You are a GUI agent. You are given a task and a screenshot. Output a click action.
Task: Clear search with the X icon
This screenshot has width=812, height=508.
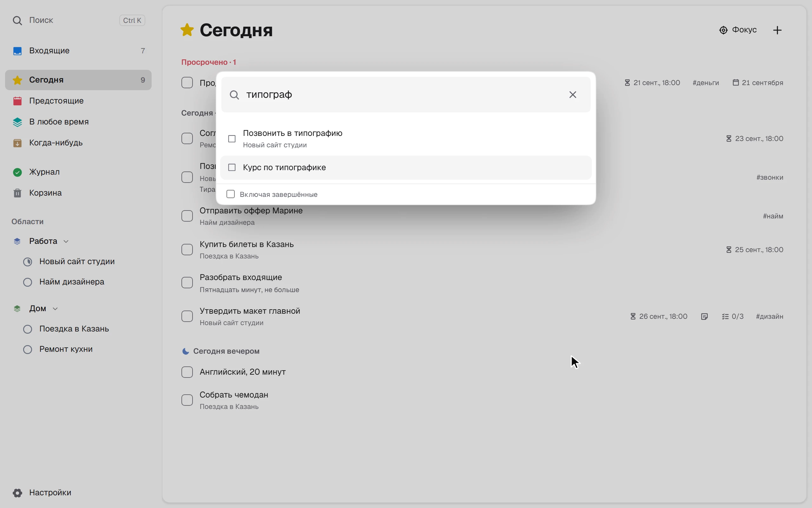pyautogui.click(x=573, y=94)
